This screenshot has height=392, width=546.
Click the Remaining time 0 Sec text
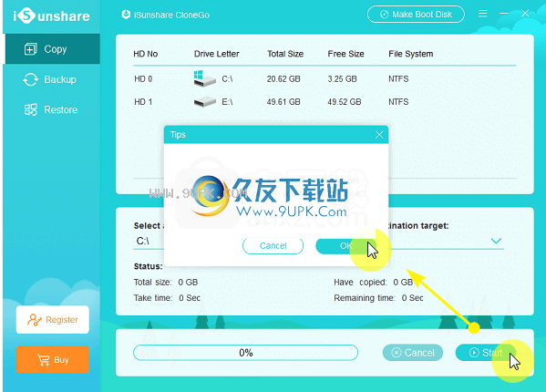(378, 298)
